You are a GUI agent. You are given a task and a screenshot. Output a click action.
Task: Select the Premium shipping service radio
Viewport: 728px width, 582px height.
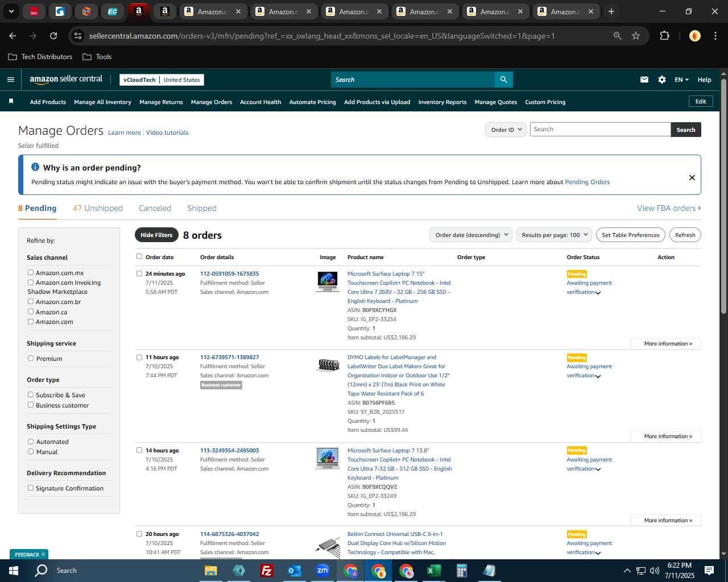[31, 358]
